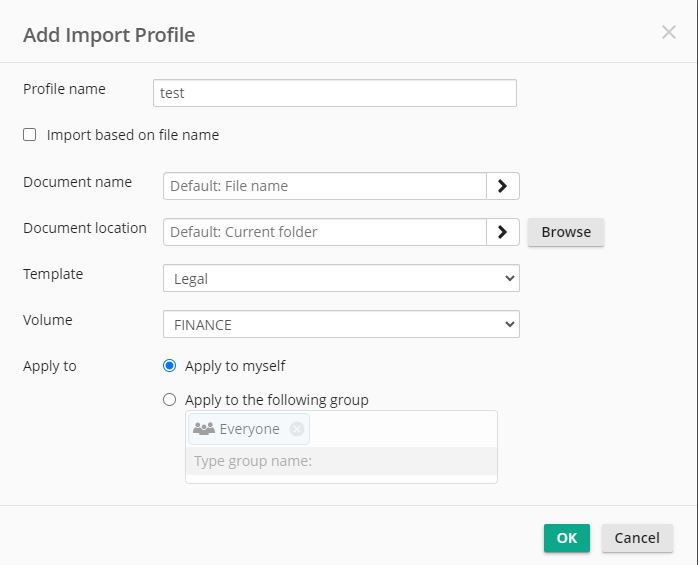This screenshot has height=565, width=698.
Task: Click the Everyone group chip
Action: coord(249,429)
